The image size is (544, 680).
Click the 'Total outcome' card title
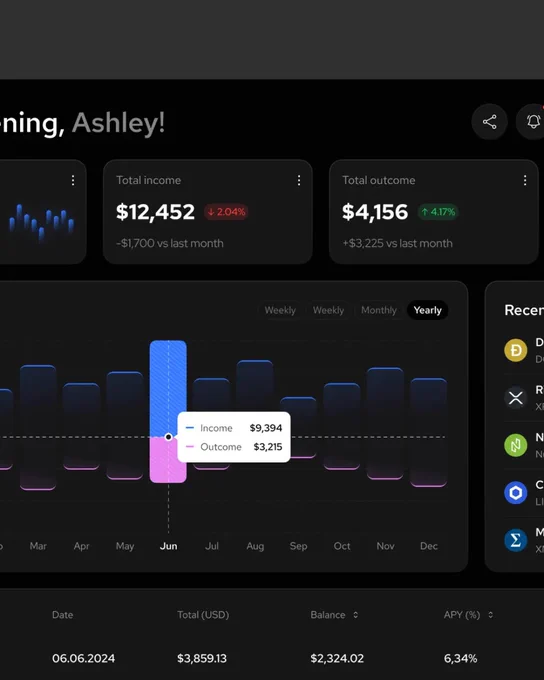[379, 180]
